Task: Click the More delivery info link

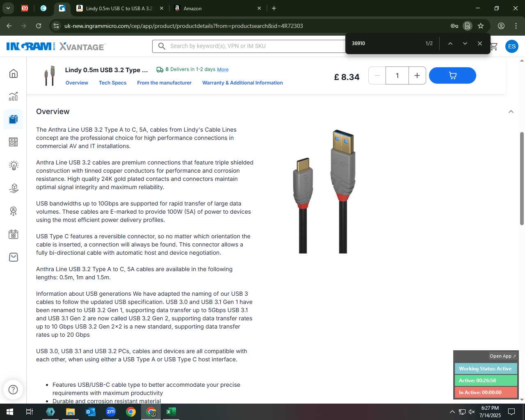Action: tap(223, 70)
